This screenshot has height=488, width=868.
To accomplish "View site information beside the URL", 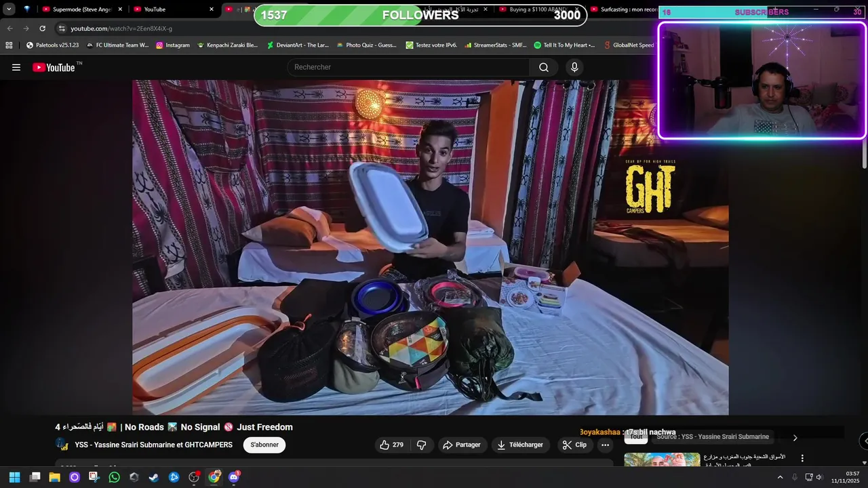I will tap(61, 28).
